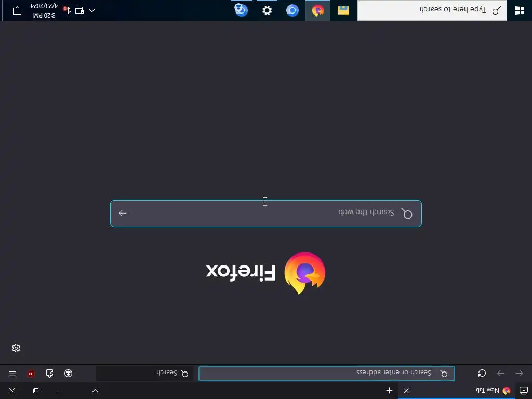Focus the Search or enter address bar
Image resolution: width=532 pixels, height=399 pixels.
pos(326,374)
